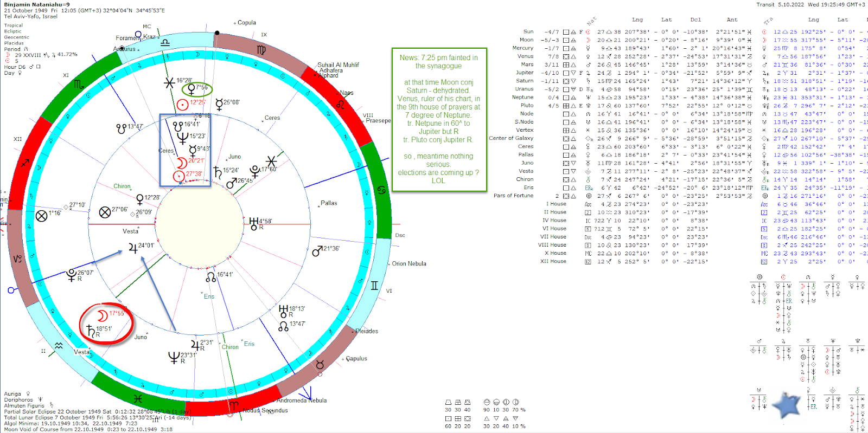
Task: Select the red Sun glyph at 12°25'
Action: click(183, 105)
